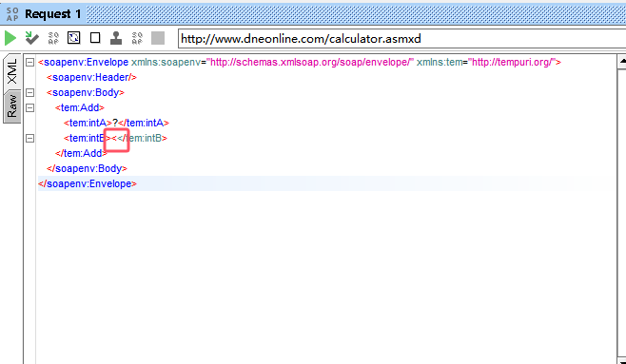Screen dimensions: 626x364
Task: Click the gray cancel request square
Action: 158,38
